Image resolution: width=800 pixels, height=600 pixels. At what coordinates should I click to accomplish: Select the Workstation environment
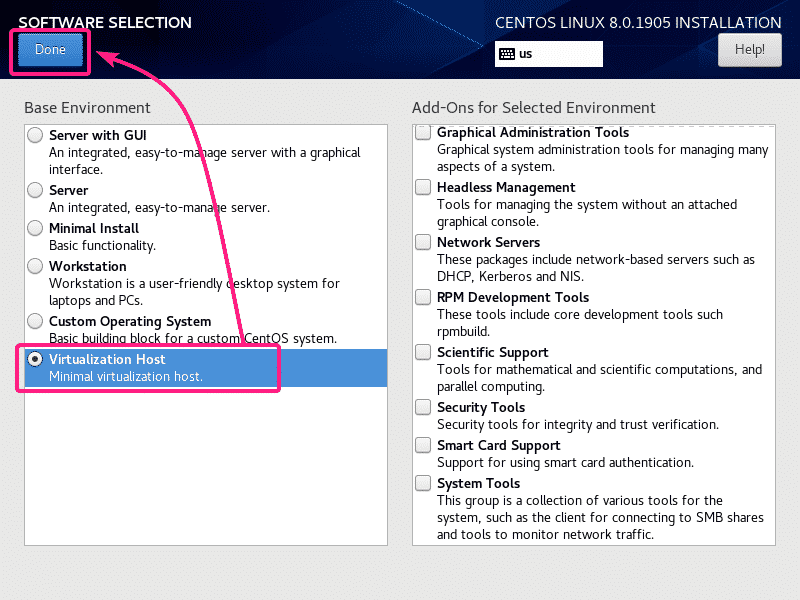point(35,266)
